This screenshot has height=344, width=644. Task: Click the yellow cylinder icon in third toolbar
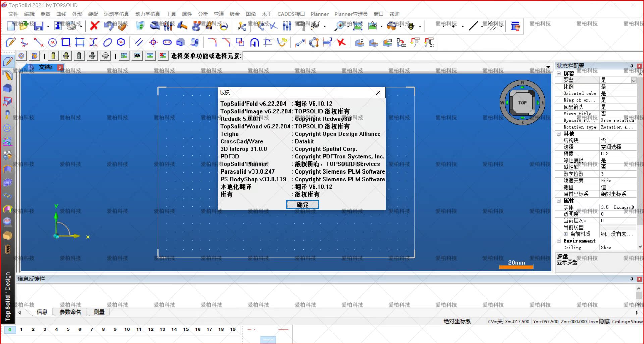(x=53, y=56)
